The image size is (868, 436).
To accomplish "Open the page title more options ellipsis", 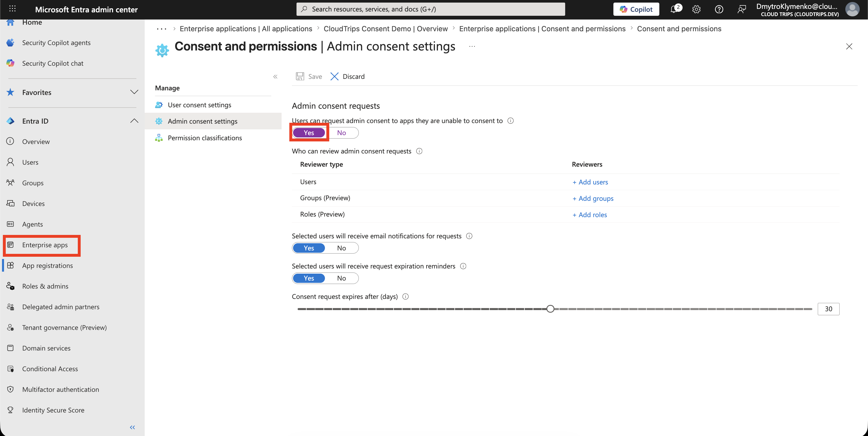I will (x=472, y=46).
